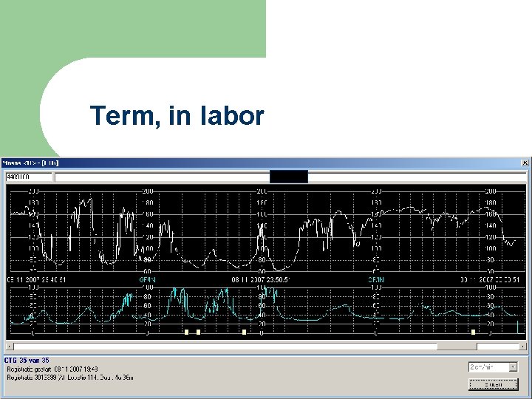
Task: Click the window title bar text
Action: coord(30,163)
